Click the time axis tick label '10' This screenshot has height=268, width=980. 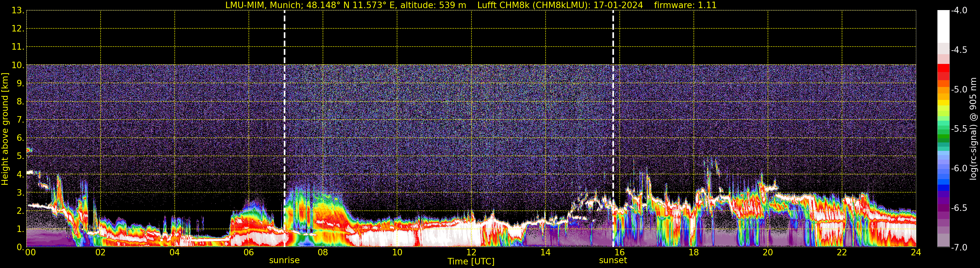397,252
